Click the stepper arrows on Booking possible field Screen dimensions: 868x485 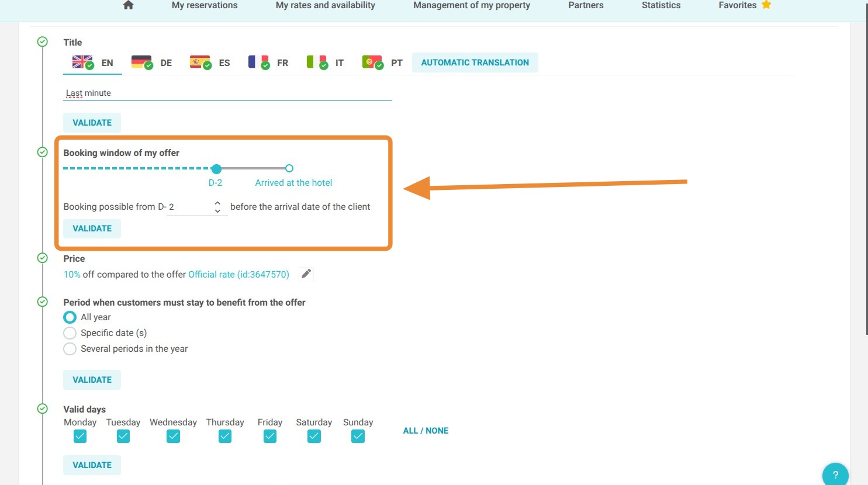tap(217, 207)
